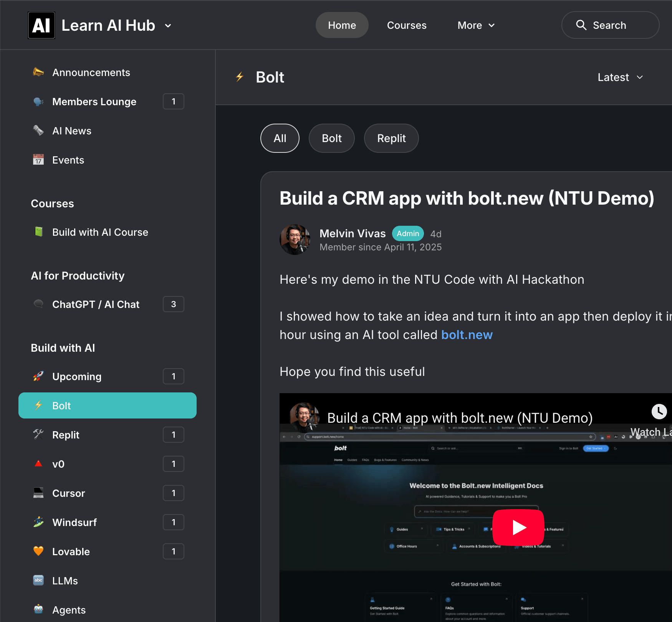Open Announcements in the sidebar
The height and width of the screenshot is (622, 672).
coord(108,72)
